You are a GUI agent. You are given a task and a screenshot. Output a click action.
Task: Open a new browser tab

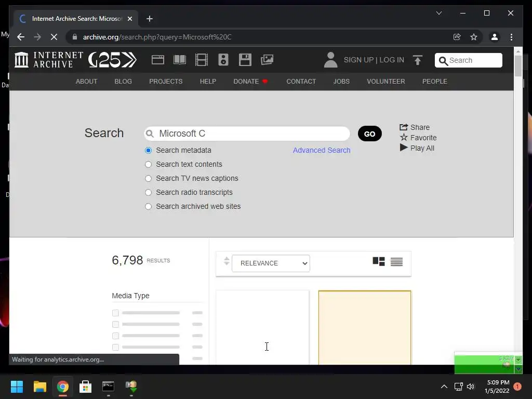(x=150, y=19)
